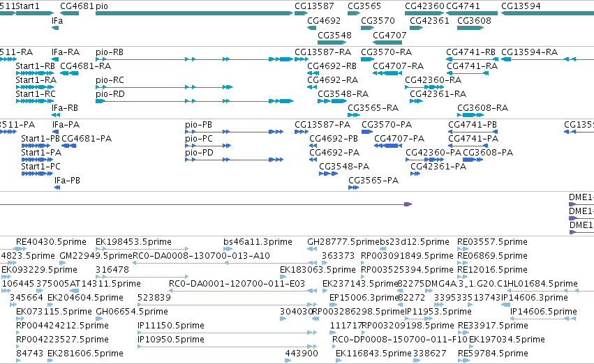
Task: Click the CG4681-PA protein label
Action: pos(87,139)
